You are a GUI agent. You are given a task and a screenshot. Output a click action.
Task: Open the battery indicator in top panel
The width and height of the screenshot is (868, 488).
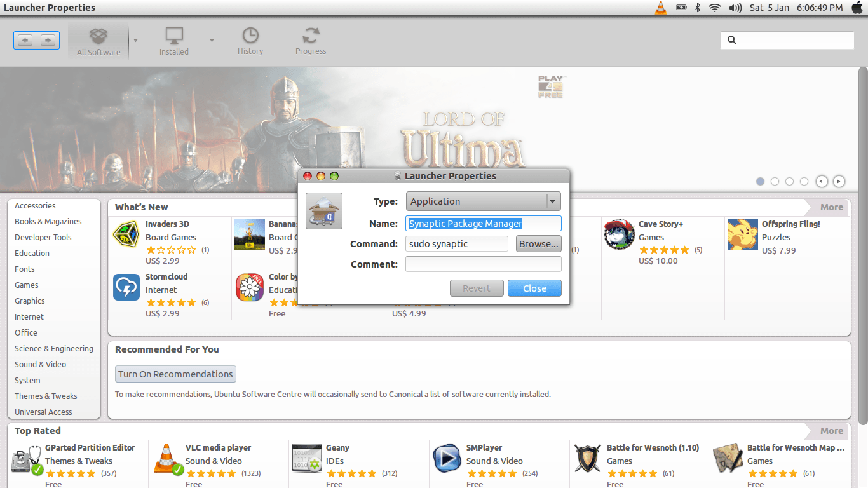tap(681, 8)
